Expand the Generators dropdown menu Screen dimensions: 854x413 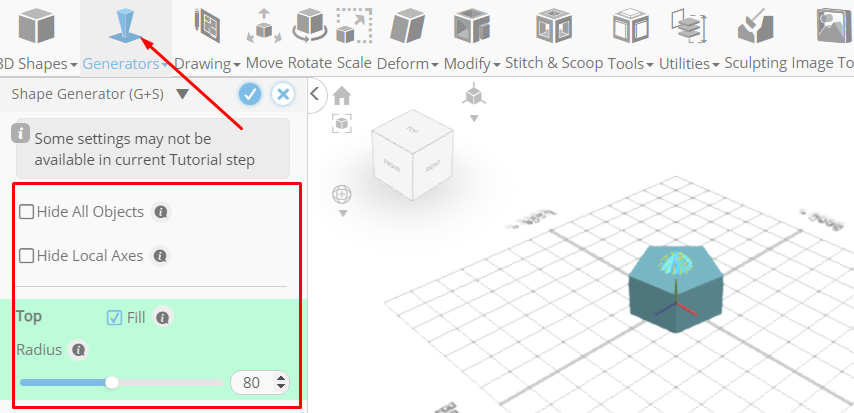[x=164, y=65]
